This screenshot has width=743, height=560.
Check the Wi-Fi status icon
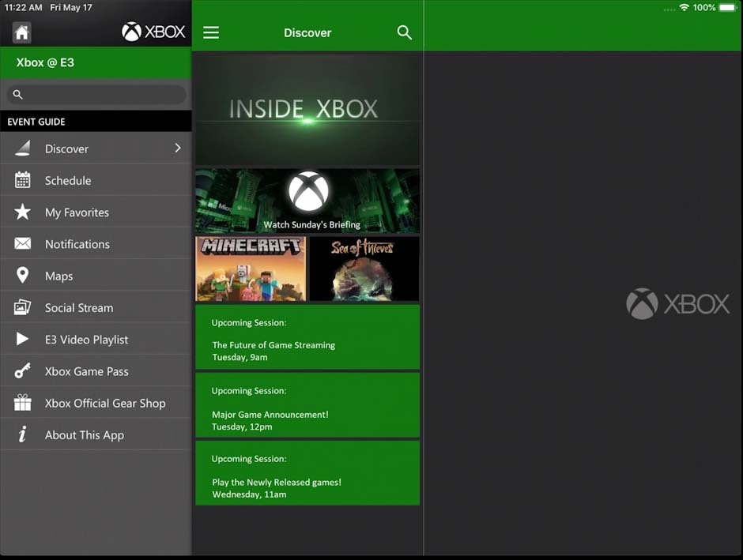click(x=684, y=8)
